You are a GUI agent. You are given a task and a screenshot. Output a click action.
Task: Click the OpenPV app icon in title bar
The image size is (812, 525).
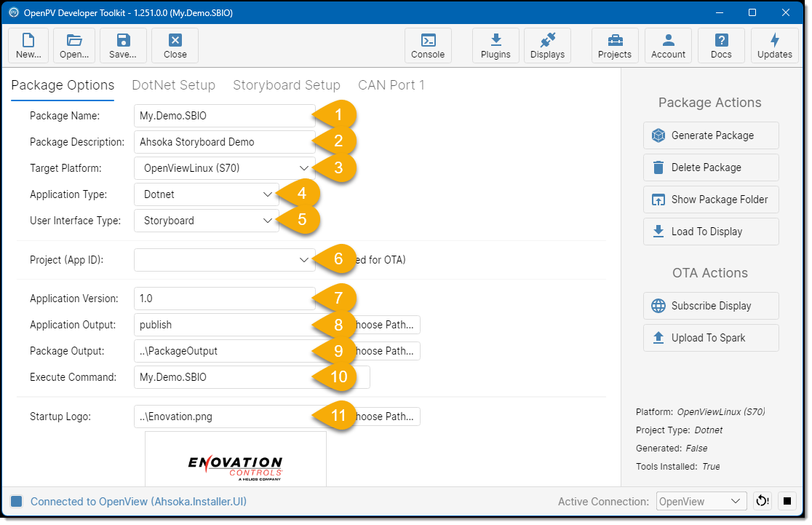click(x=14, y=12)
